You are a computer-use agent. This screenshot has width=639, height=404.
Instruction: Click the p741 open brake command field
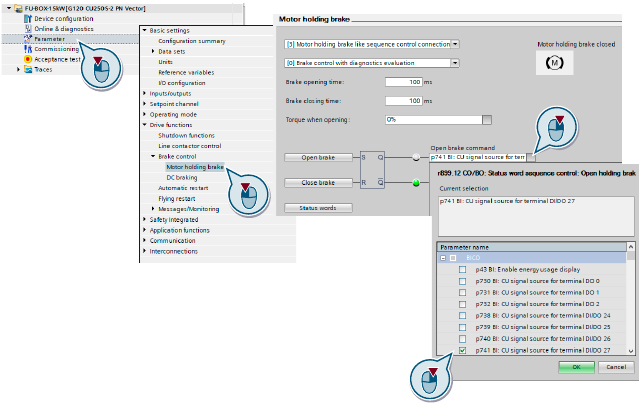coord(478,157)
